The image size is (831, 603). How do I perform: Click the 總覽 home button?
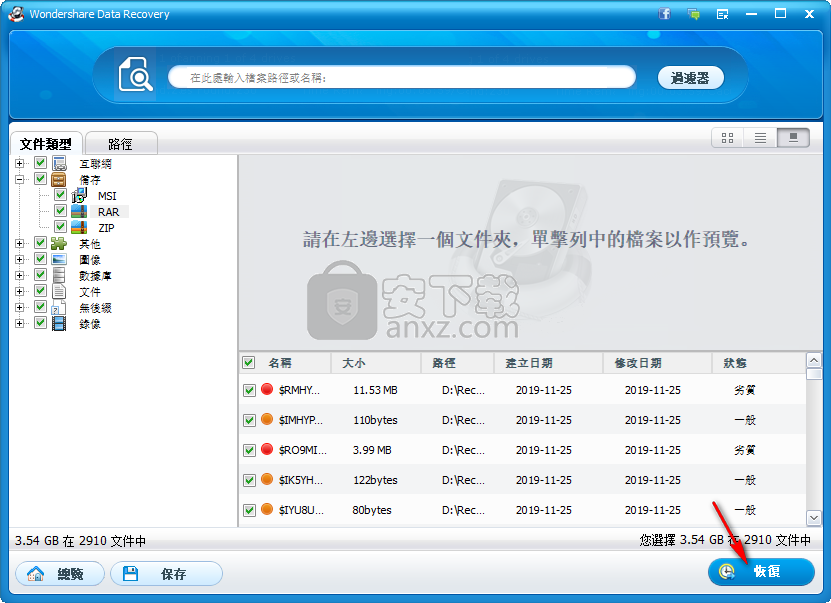click(x=60, y=573)
